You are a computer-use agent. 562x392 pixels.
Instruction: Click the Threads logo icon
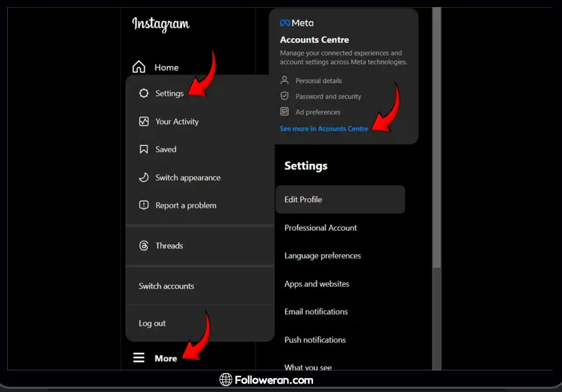[144, 246]
